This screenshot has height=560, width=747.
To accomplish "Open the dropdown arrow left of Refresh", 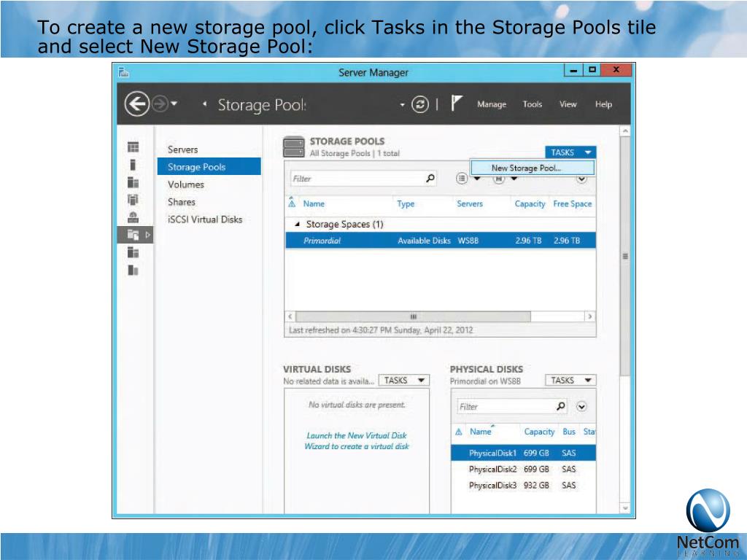I will pos(403,105).
